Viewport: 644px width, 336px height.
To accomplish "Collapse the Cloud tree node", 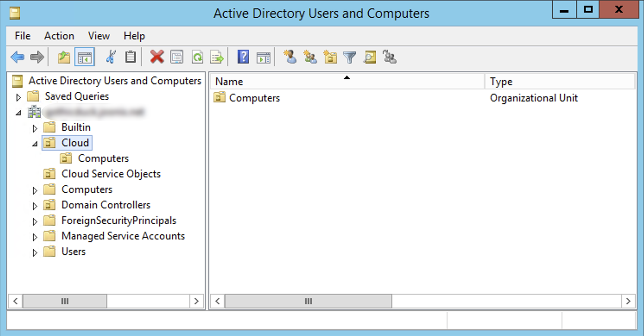I will (x=35, y=144).
